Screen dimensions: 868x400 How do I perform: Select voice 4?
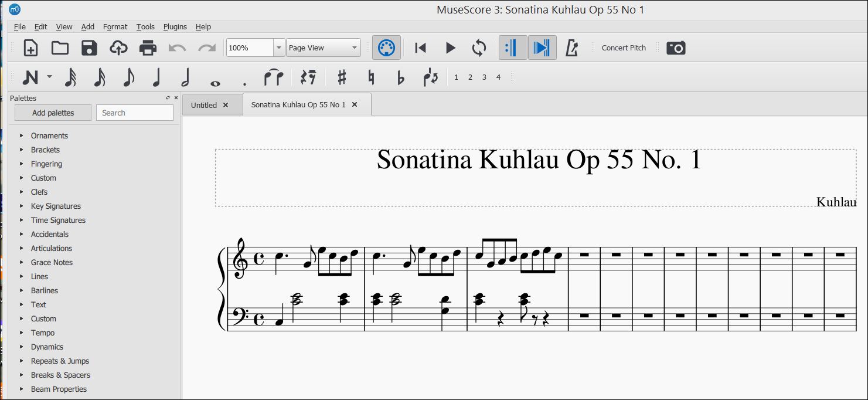pos(498,77)
